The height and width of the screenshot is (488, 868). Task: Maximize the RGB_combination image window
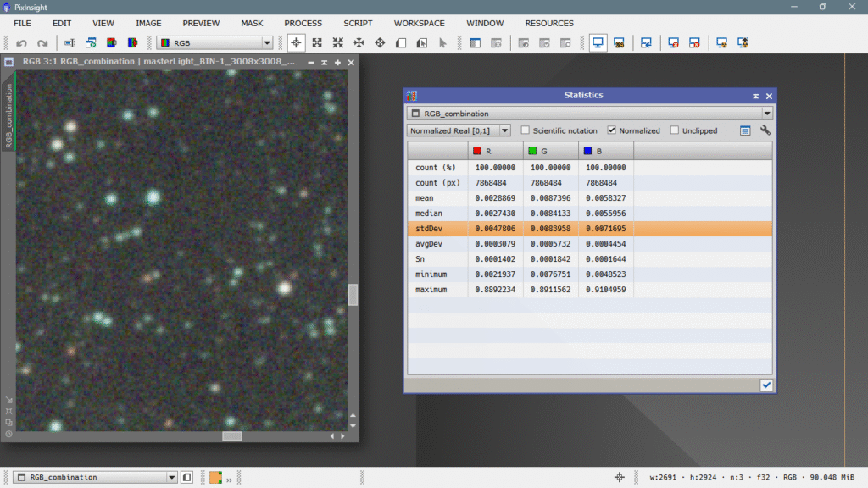tap(337, 63)
